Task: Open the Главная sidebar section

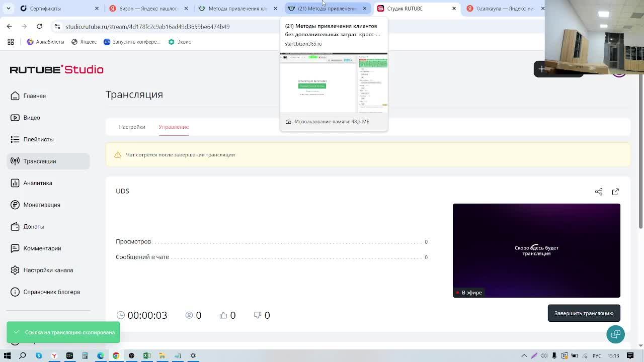Action: pos(48,96)
